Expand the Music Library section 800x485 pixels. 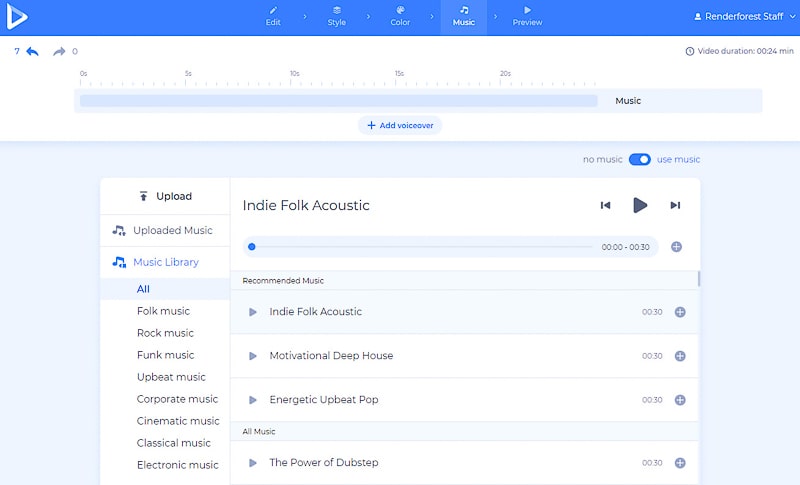pos(165,262)
